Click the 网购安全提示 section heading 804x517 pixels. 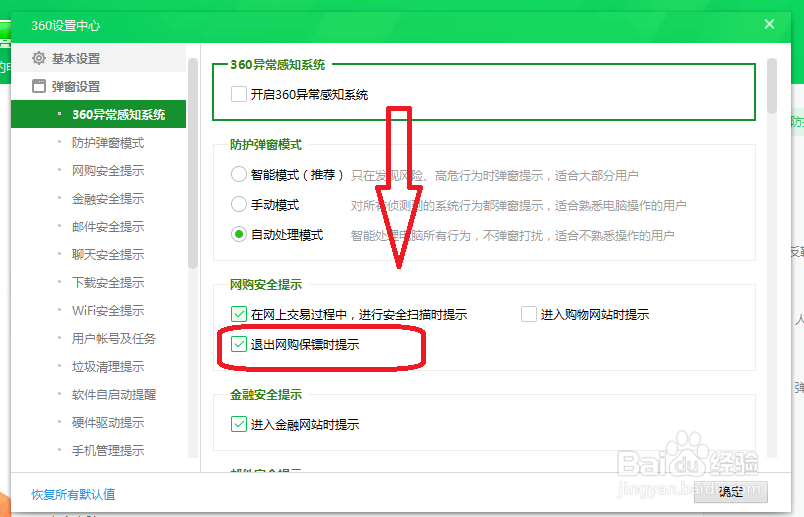[266, 284]
